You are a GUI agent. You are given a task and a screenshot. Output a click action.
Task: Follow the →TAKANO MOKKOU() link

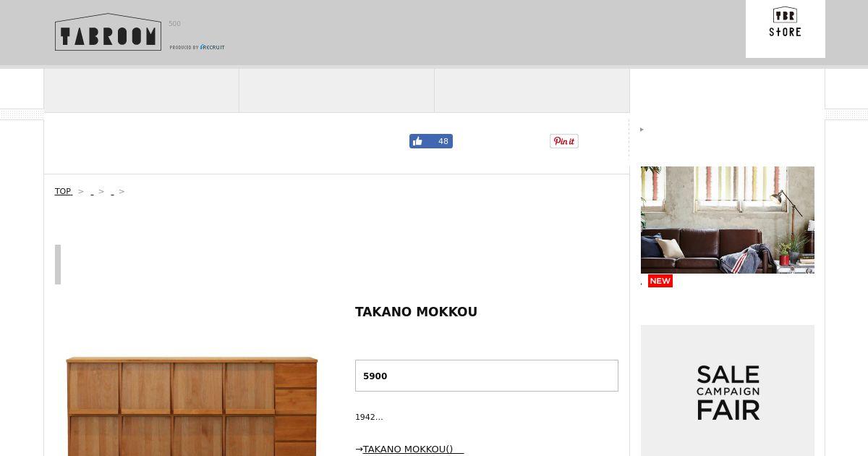(409, 449)
